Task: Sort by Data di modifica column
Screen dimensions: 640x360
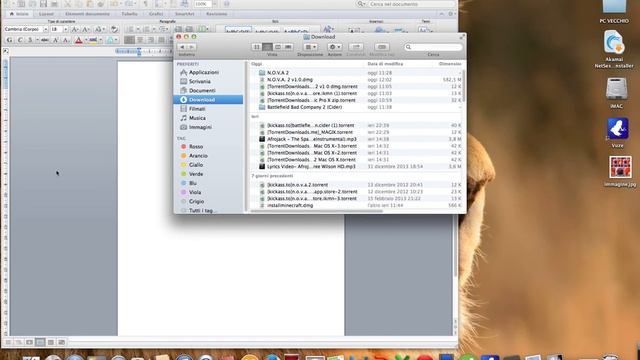Action: click(x=385, y=64)
